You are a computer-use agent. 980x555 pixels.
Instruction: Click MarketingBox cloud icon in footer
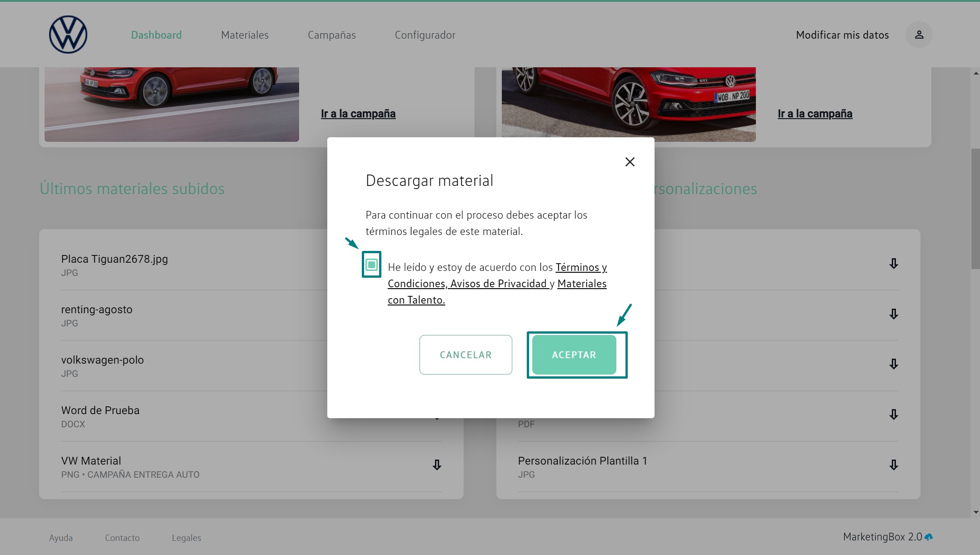[x=929, y=537]
